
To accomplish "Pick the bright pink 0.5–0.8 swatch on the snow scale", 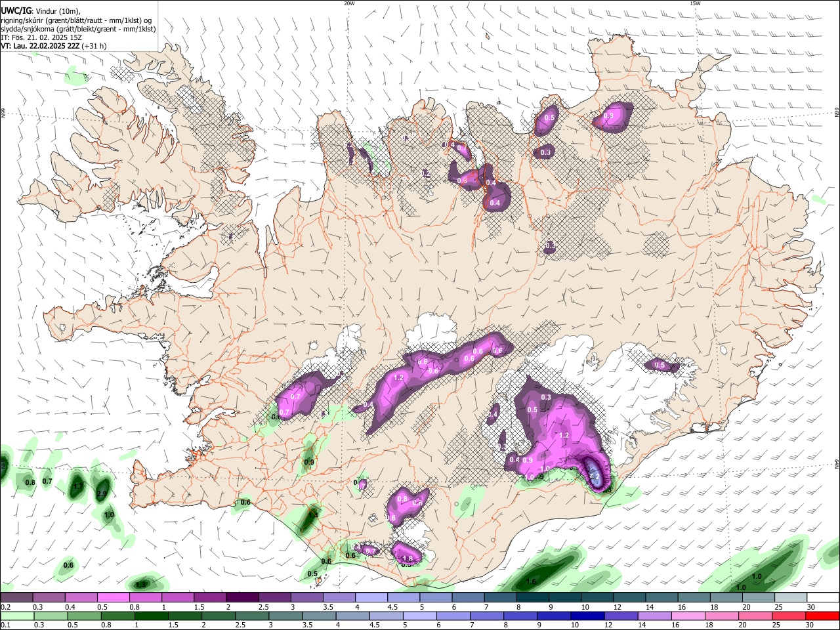I will 113,598.
